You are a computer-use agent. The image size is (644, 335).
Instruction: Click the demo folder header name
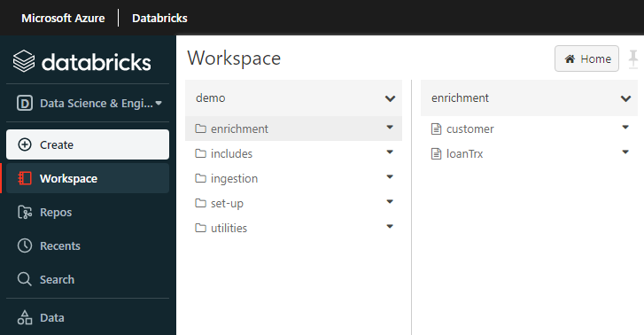[210, 97]
